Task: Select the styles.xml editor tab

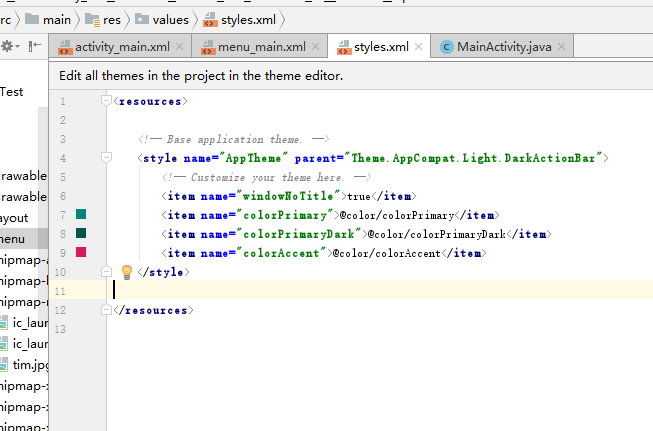Action: coord(379,47)
